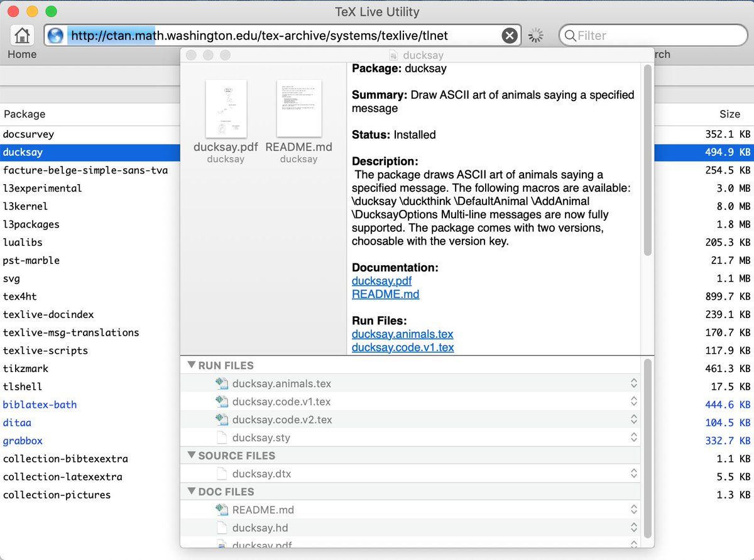Sort by the Size column header
The width and height of the screenshot is (754, 560).
tap(729, 114)
